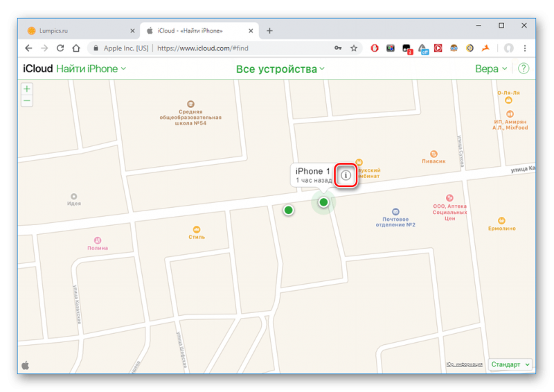Viewport: 554px width, 392px height.
Task: Change map type via Стандарт dropdown
Action: click(x=510, y=364)
